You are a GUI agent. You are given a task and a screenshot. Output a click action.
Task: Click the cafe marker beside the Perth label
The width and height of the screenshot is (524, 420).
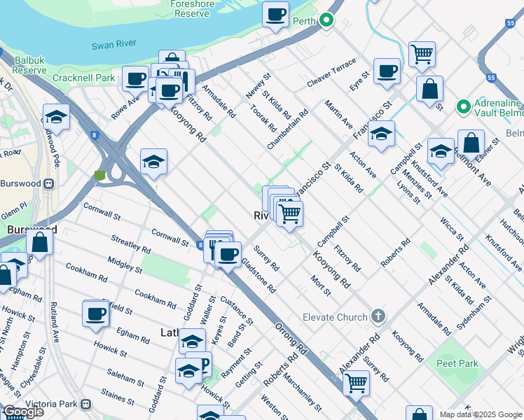(275, 16)
